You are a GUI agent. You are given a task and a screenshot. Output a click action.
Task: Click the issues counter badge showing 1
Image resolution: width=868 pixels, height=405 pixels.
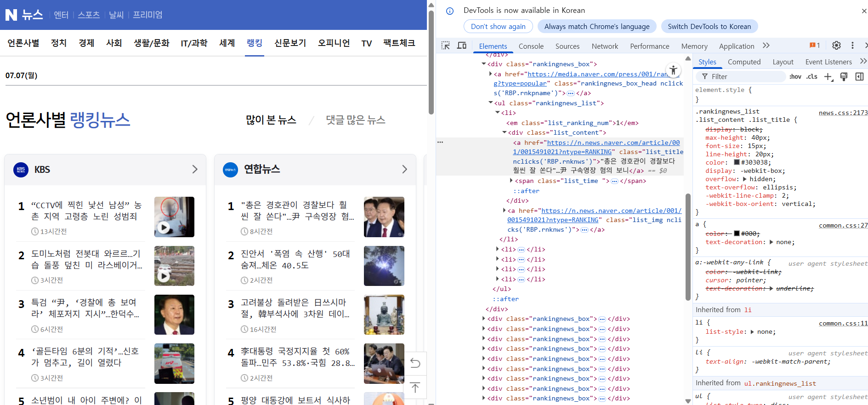click(x=815, y=46)
